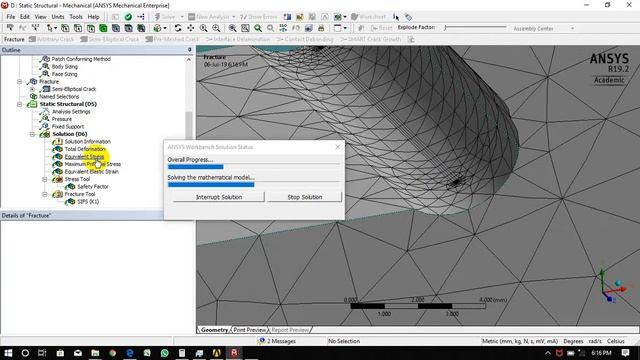
Task: Close the Solution Status dialog
Action: click(x=338, y=147)
